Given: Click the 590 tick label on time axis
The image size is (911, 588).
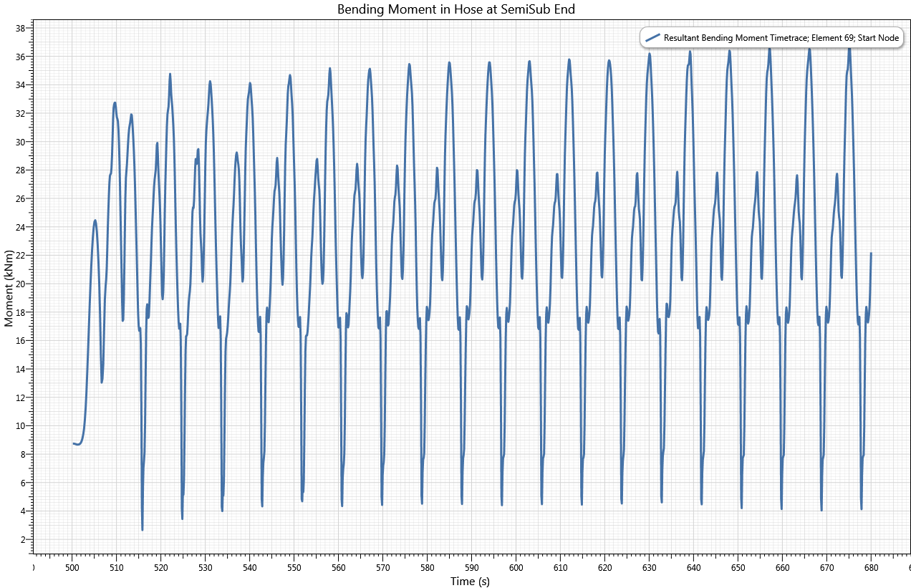Looking at the screenshot, I should [471, 568].
